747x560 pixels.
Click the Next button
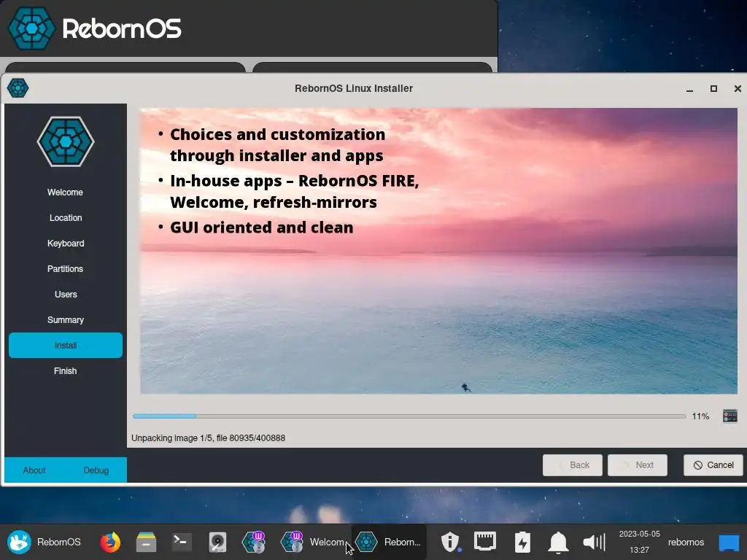coord(638,464)
